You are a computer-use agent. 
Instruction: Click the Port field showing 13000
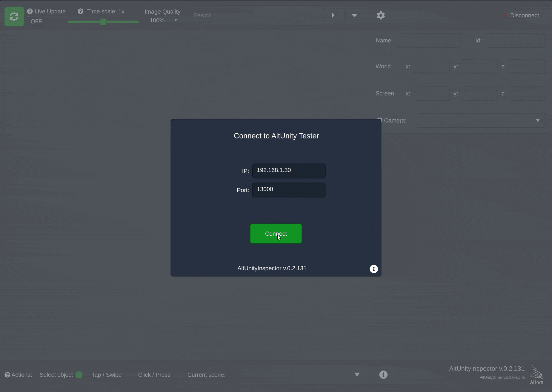point(289,190)
